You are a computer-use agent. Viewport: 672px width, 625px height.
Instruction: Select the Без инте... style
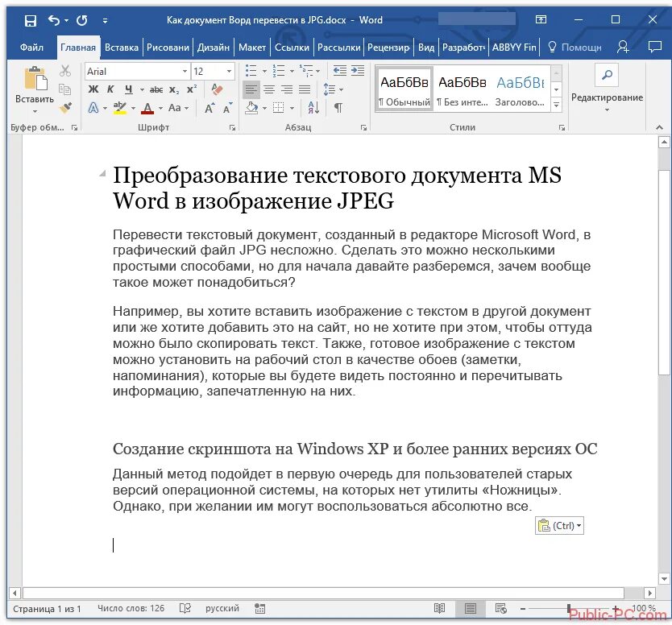tap(462, 89)
